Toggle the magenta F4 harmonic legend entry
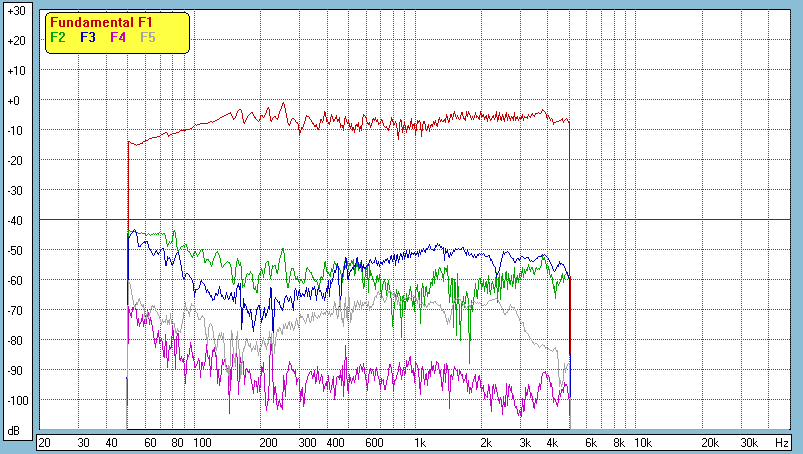803x454 pixels. tap(118, 37)
